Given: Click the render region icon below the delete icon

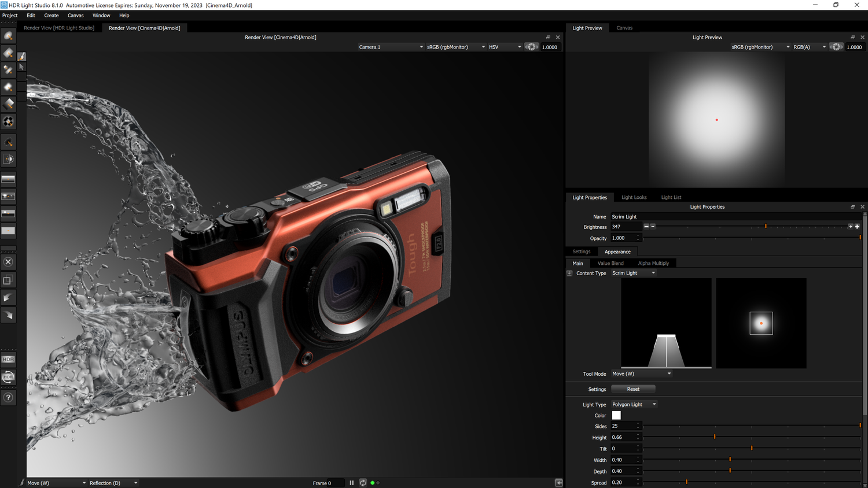Looking at the screenshot, I should [8, 279].
